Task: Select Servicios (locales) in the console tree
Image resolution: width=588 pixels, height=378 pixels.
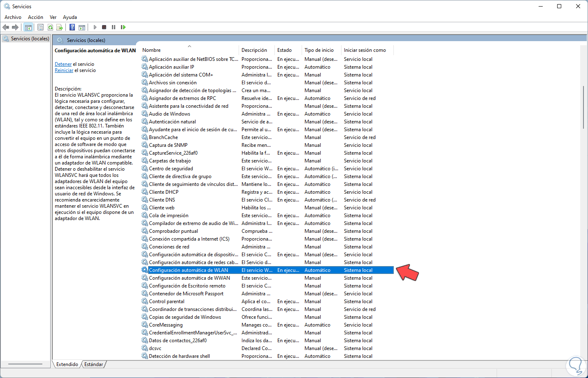Action: (26, 39)
